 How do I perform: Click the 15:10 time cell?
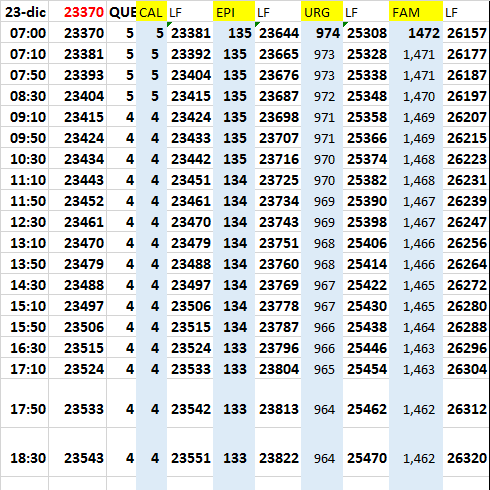tap(25, 306)
